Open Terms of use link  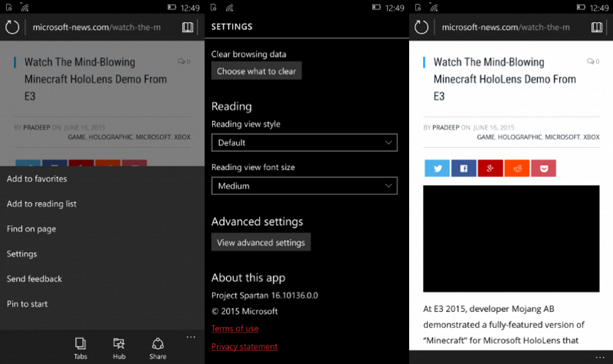235,329
